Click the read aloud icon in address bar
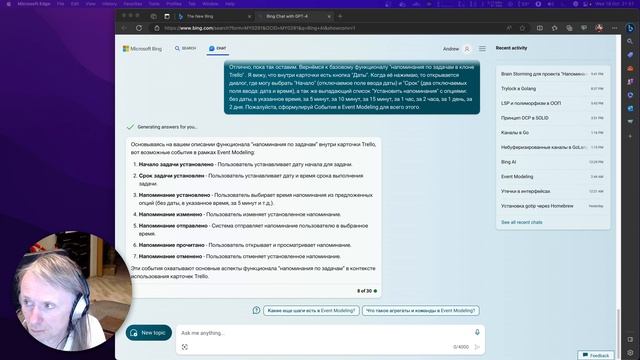The width and height of the screenshot is (640, 360). 509,28
